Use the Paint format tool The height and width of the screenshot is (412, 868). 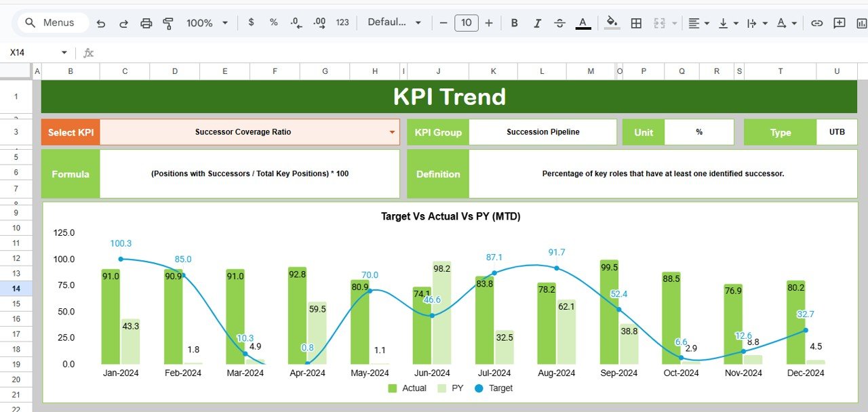[x=167, y=22]
